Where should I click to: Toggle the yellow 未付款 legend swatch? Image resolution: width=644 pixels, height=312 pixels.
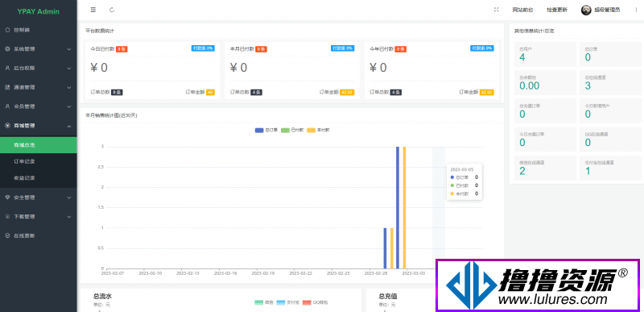coord(311,130)
